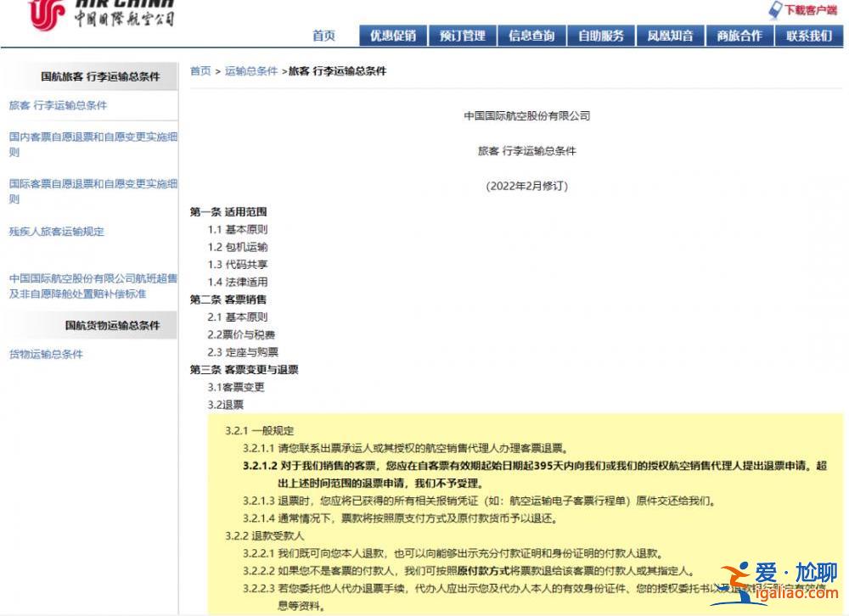
Task: Go to 首页 in the navigation bar
Action: pos(323,36)
